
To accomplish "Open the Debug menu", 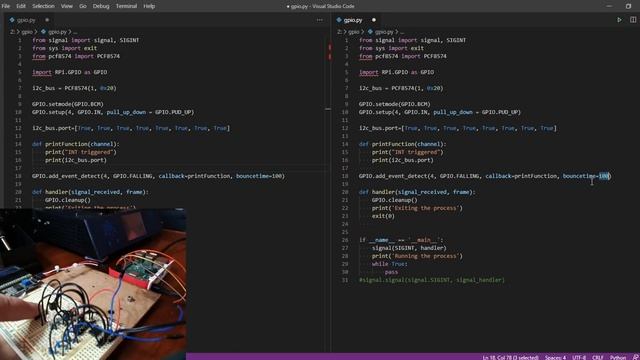I will (101, 6).
